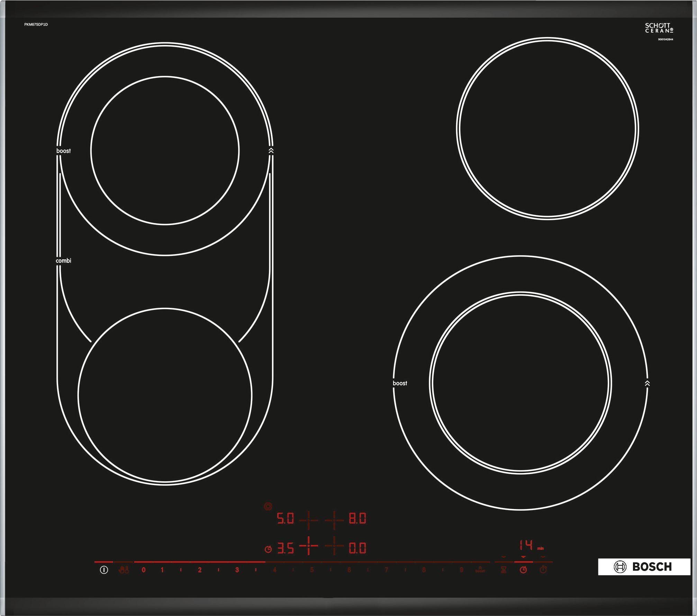Set heat level 0 on the slider

coord(143,570)
